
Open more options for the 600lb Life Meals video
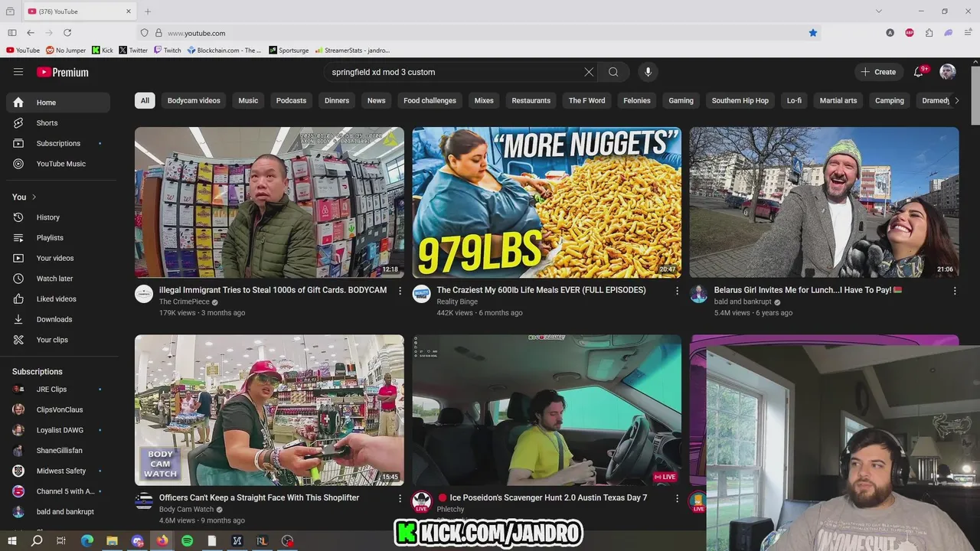tap(677, 291)
